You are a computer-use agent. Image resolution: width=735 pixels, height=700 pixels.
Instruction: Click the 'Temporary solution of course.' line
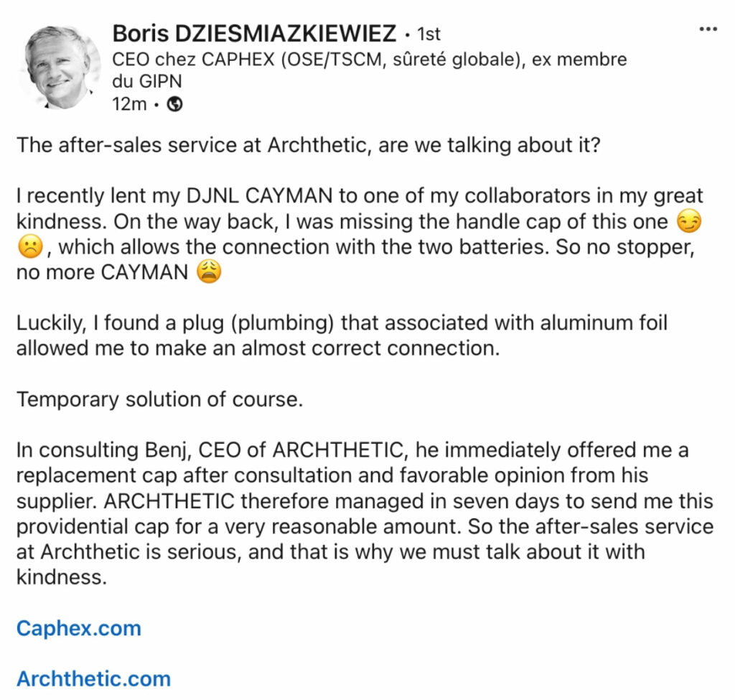(159, 399)
